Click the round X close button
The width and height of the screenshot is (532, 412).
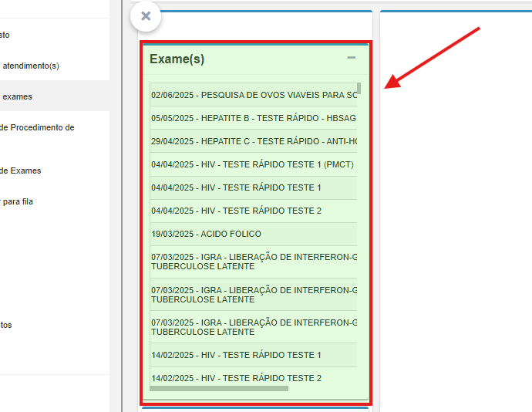[145, 16]
